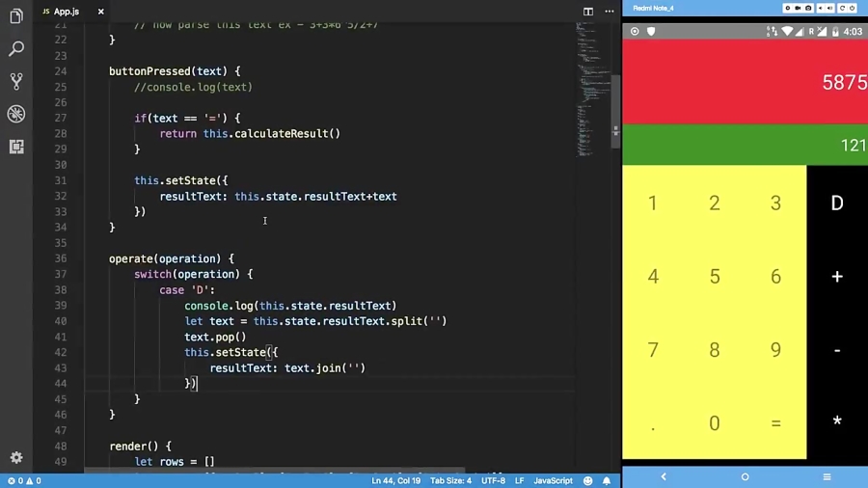Click the case 'D': line
The image size is (868, 488).
click(187, 290)
